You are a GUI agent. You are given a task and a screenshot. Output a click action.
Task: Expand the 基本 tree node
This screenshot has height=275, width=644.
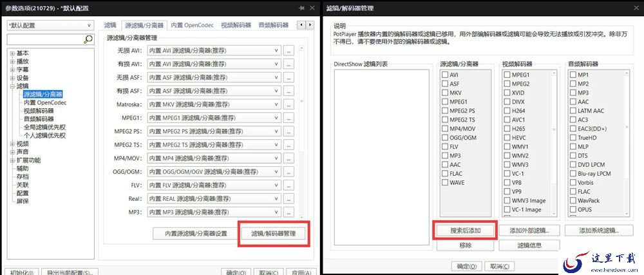point(12,53)
